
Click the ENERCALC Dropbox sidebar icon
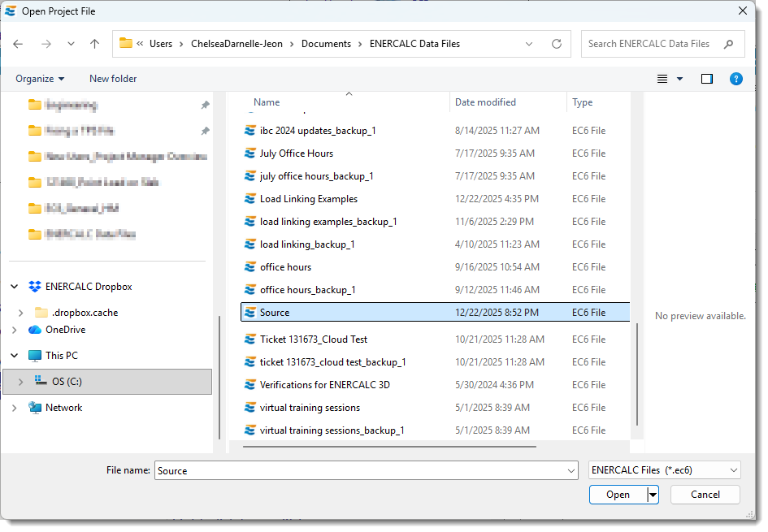(34, 286)
